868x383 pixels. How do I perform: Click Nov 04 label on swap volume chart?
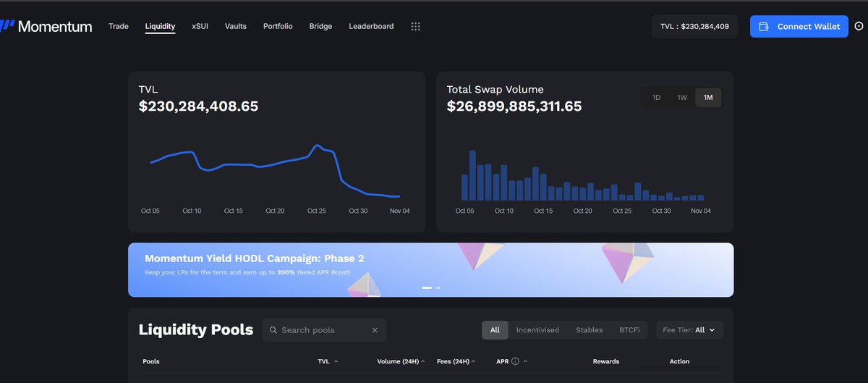(701, 211)
